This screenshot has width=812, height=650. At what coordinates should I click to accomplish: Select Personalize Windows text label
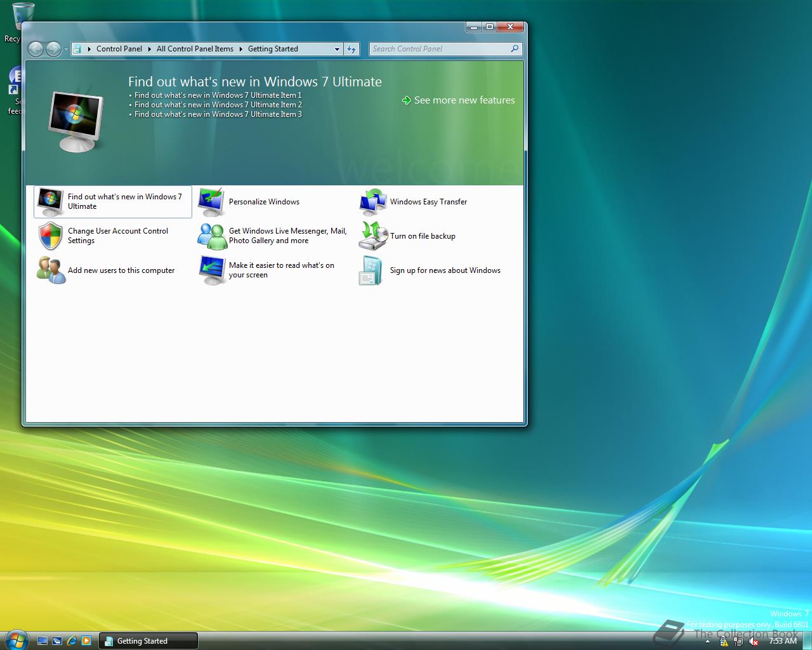pos(264,202)
